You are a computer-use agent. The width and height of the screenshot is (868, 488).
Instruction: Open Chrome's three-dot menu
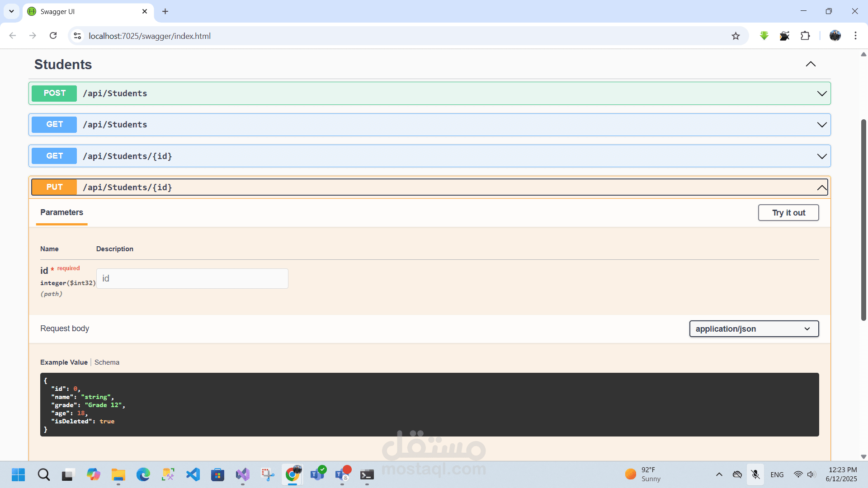855,36
